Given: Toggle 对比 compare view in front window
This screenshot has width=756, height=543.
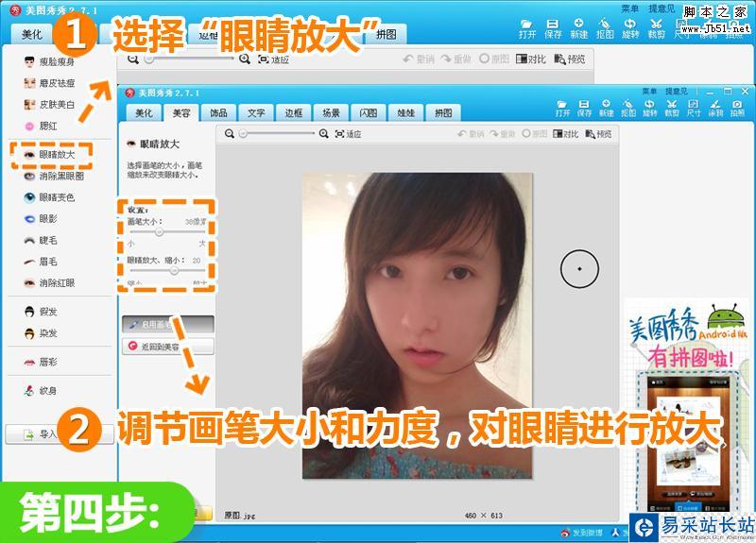Looking at the screenshot, I should [x=566, y=134].
